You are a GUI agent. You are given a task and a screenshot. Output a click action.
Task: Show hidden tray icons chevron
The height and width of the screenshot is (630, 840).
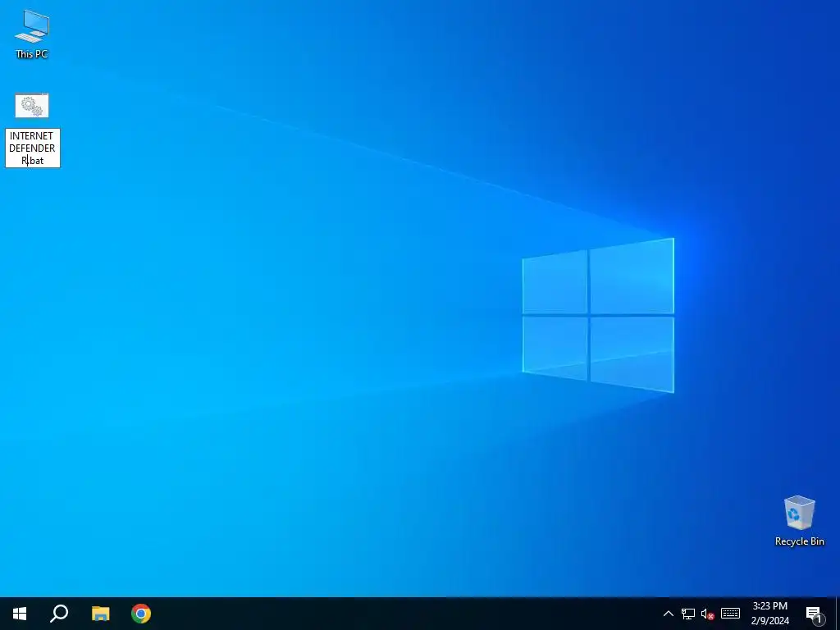pyautogui.click(x=668, y=614)
